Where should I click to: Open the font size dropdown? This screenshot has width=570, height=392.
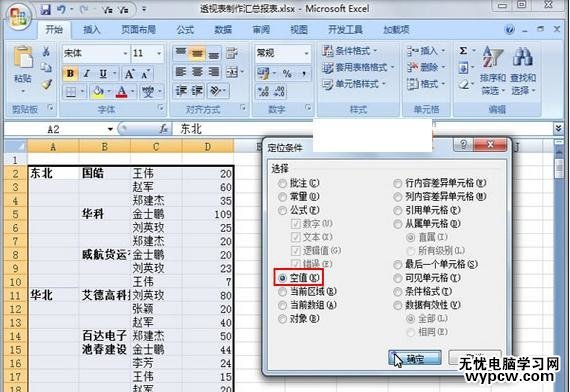pos(159,53)
